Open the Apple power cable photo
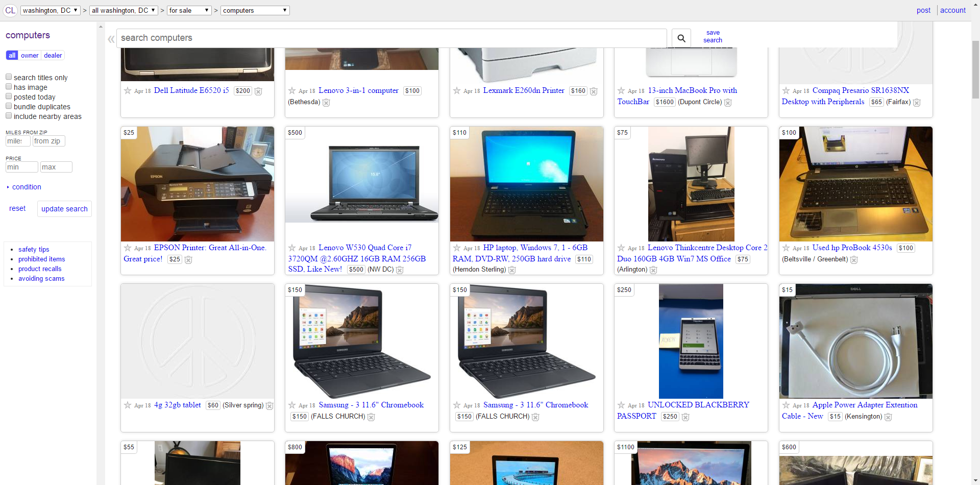 tap(856, 341)
